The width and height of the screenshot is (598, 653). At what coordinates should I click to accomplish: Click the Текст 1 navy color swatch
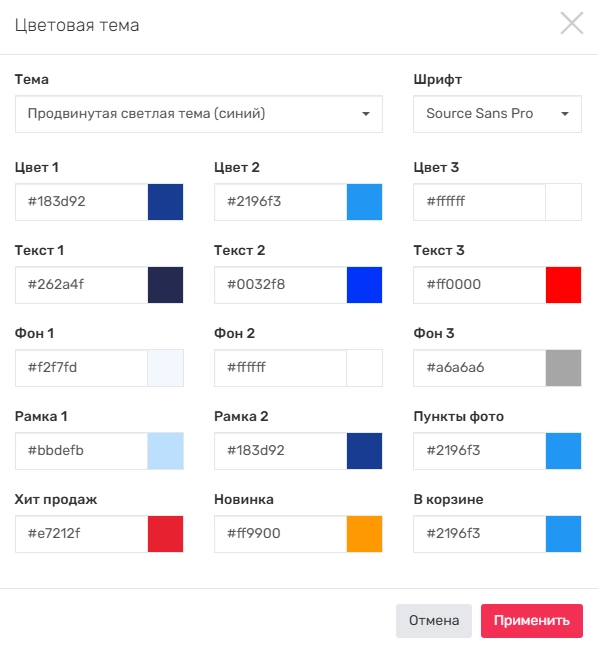(x=165, y=285)
